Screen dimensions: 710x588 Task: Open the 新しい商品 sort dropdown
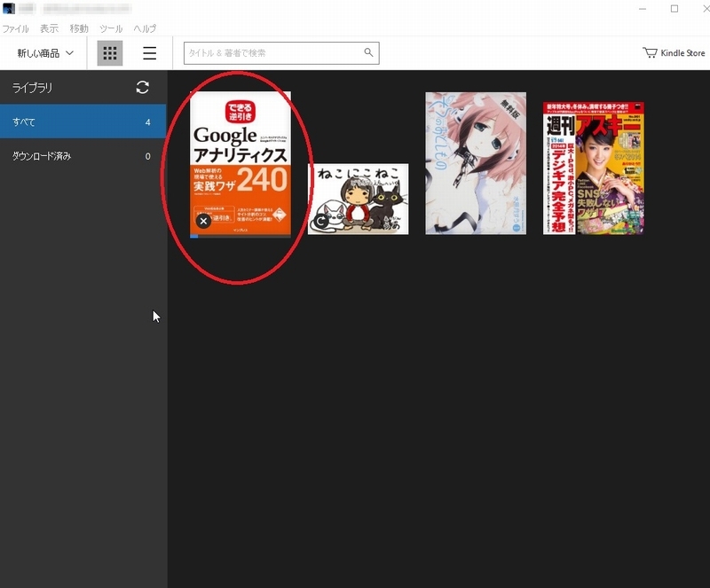pos(45,53)
